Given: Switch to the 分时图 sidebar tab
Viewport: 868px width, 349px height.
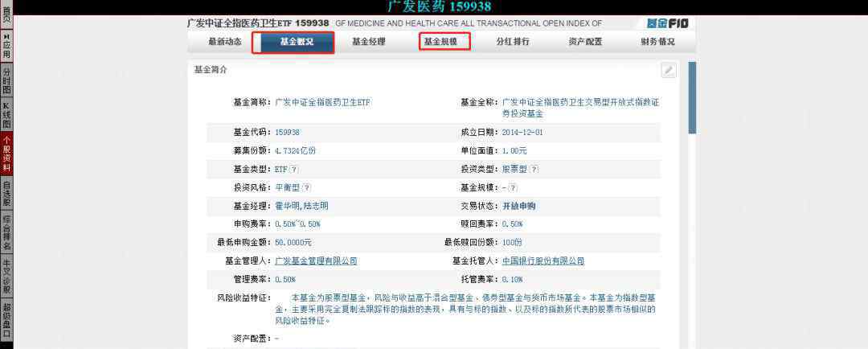Looking at the screenshot, I should (x=6, y=81).
